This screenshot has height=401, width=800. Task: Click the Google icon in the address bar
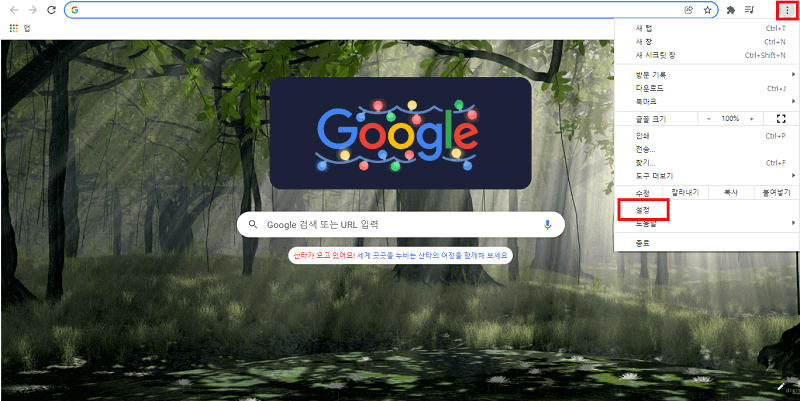75,10
